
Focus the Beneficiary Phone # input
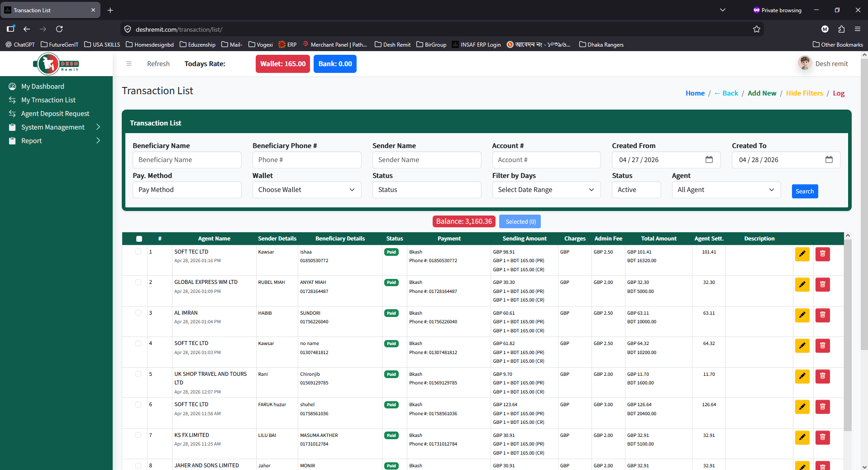pyautogui.click(x=307, y=160)
